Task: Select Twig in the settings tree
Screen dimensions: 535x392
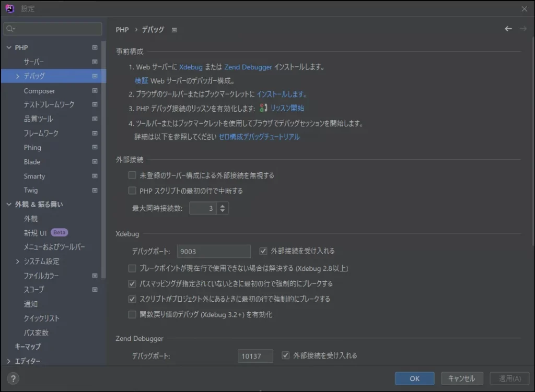Action: click(x=31, y=190)
